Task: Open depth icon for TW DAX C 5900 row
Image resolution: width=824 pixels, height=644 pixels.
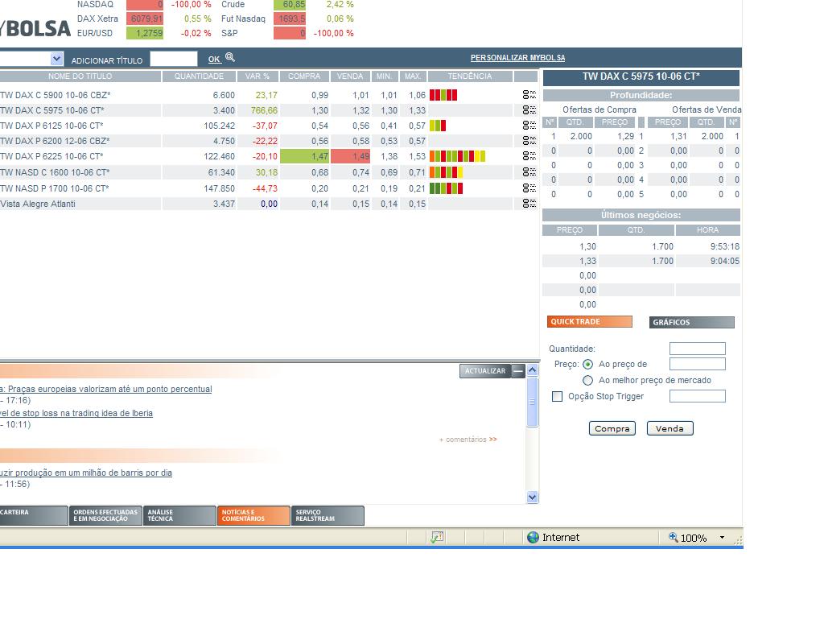Action: click(529, 95)
